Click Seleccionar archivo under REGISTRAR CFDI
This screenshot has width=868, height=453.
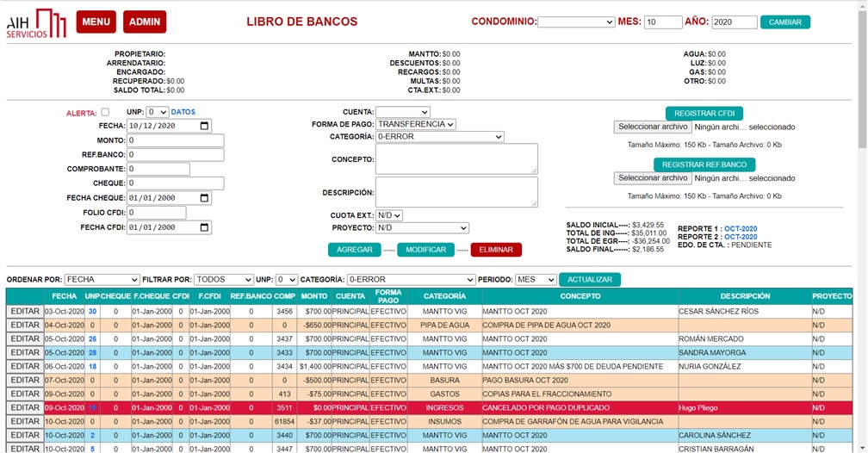653,127
